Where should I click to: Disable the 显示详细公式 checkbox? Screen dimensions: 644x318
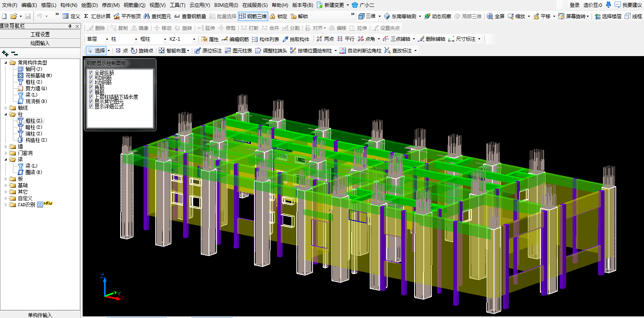point(91,107)
